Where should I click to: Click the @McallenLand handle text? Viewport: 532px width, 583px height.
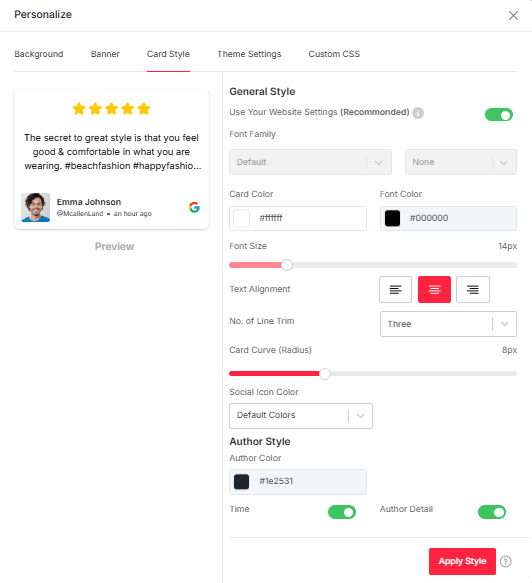pos(80,214)
